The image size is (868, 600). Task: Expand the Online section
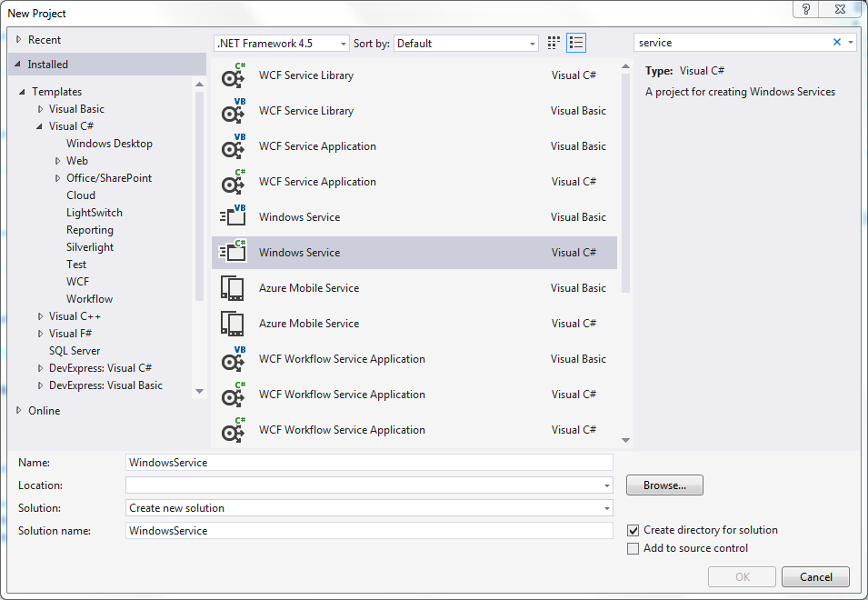coord(19,410)
